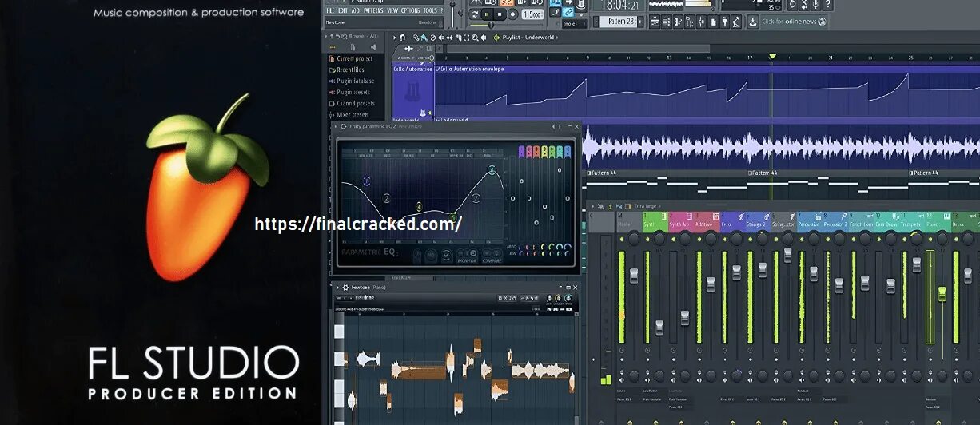Click the microphone icon in top right toolbar
The image size is (980, 425).
click(815, 5)
